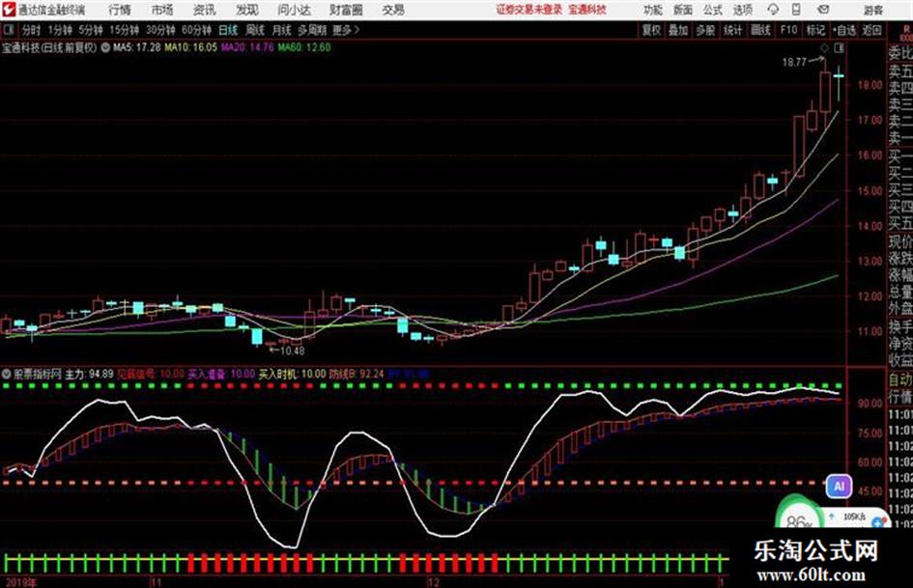913x588 pixels.
Task: Expand the 更多 periods chevron
Action: (x=346, y=30)
